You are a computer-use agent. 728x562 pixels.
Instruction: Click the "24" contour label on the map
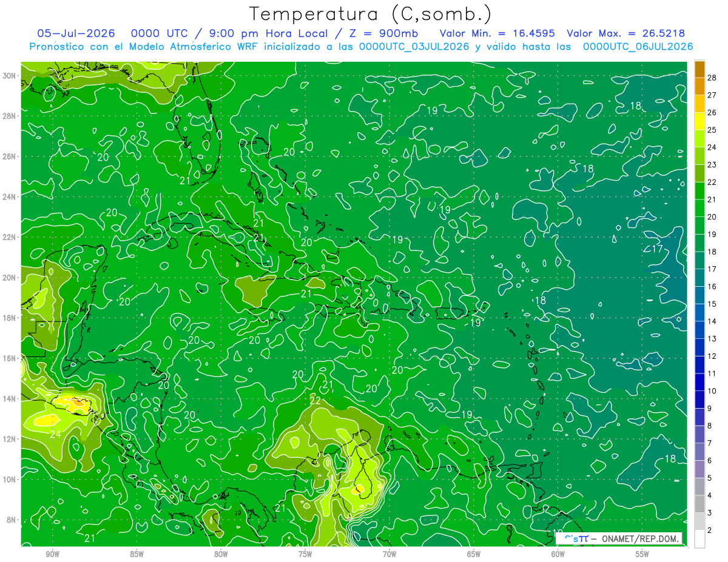click(x=55, y=434)
